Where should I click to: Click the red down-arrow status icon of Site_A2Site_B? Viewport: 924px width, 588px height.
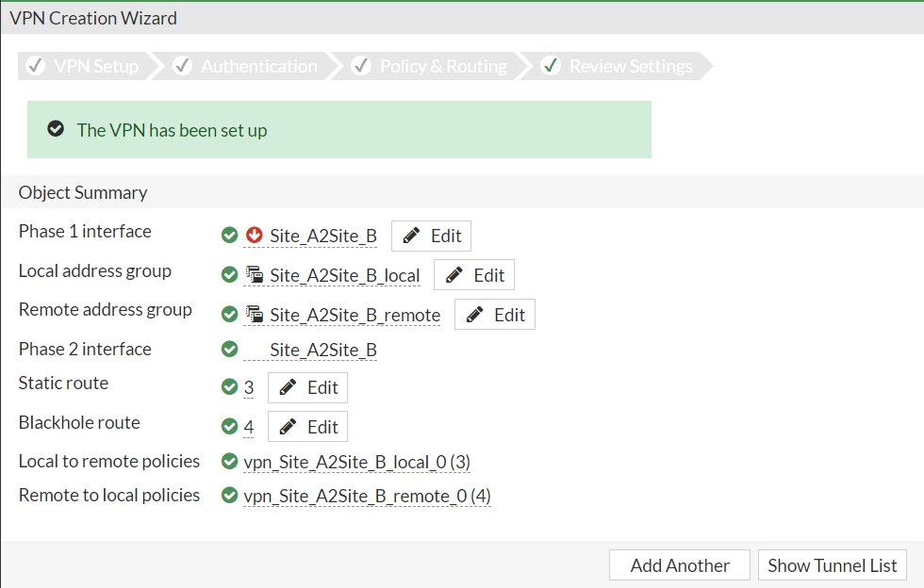coord(254,235)
